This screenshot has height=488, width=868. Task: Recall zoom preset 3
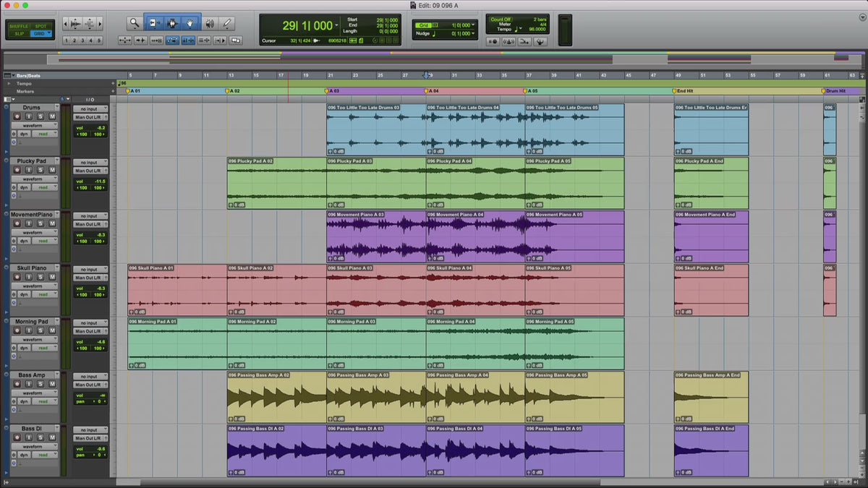[82, 40]
